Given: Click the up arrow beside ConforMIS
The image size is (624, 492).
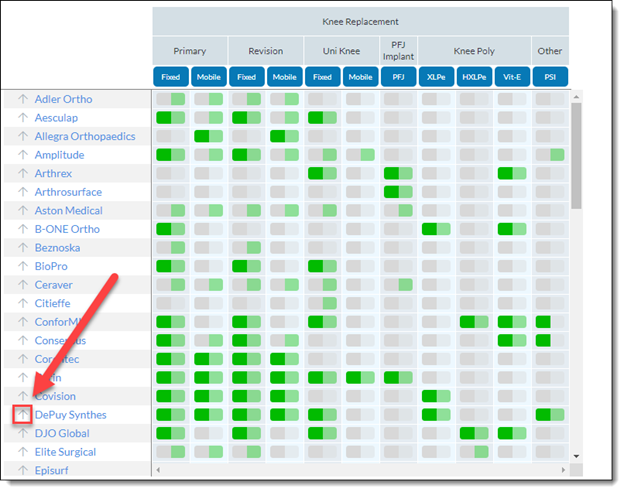Looking at the screenshot, I should point(23,322).
